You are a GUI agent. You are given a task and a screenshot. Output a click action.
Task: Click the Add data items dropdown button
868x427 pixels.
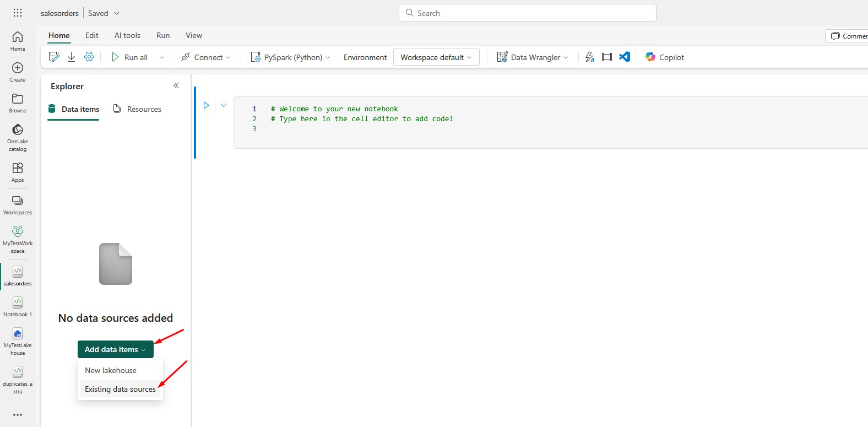pos(115,349)
